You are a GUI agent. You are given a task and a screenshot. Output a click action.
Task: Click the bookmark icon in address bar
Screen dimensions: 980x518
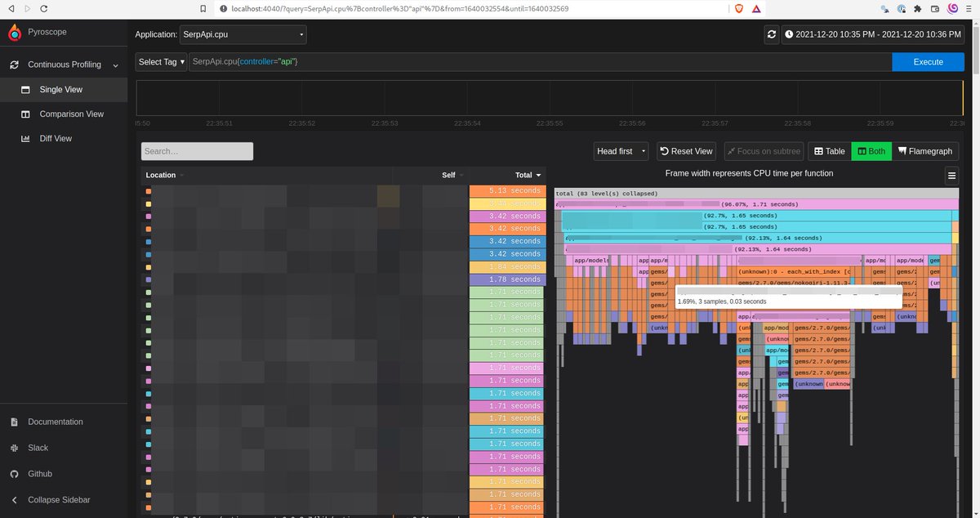tap(203, 8)
